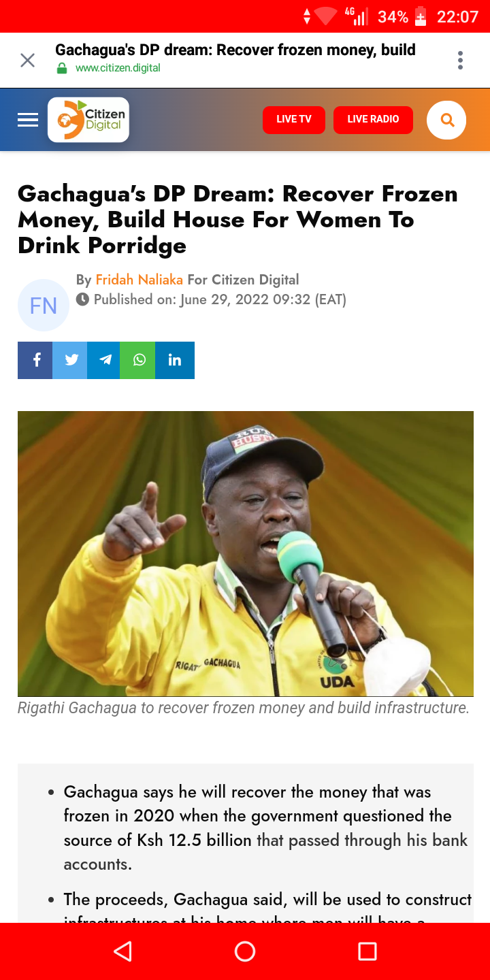Share article on LinkedIn
The image size is (490, 980).
[x=175, y=360]
